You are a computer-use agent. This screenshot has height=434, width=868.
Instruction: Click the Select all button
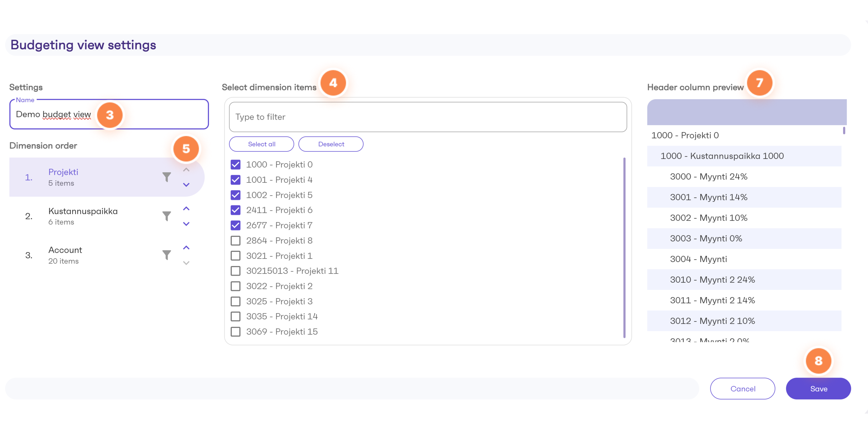point(261,144)
